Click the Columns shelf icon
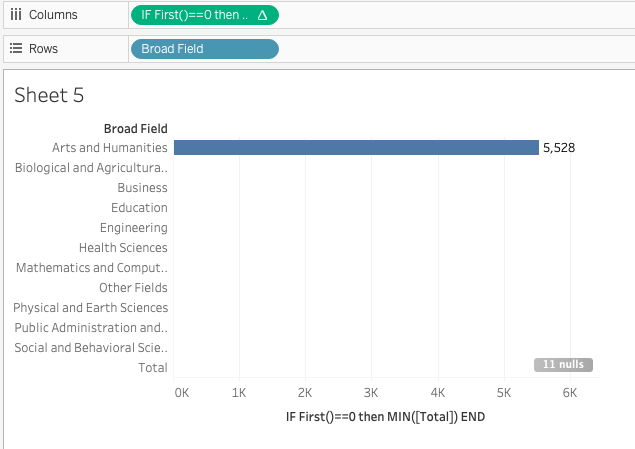 pyautogui.click(x=16, y=15)
